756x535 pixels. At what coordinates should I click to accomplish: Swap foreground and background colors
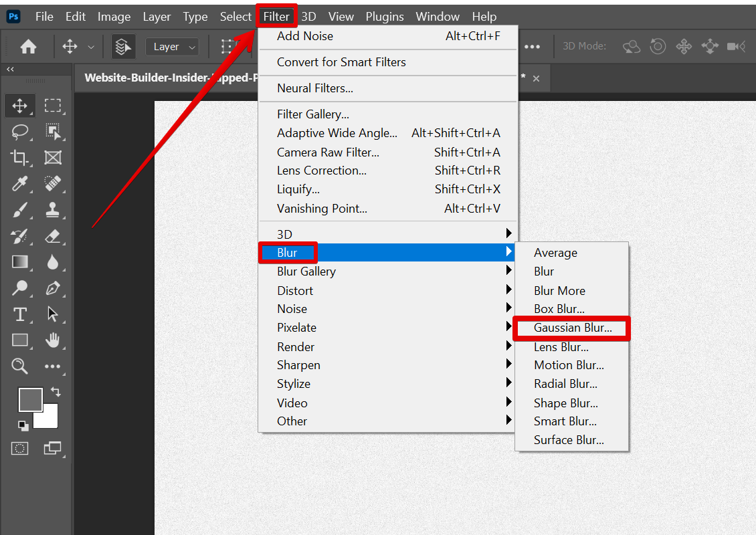coord(56,392)
